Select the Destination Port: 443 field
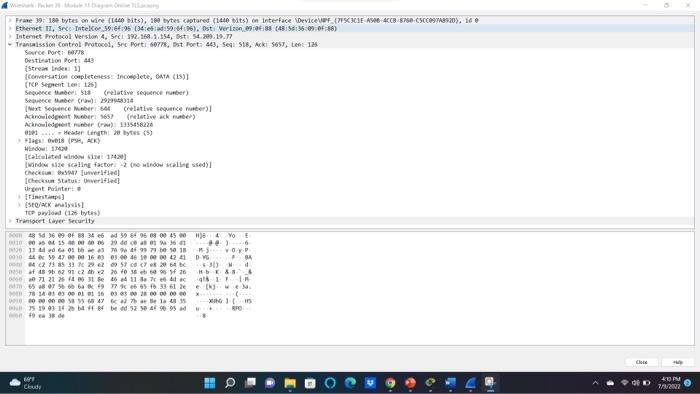The width and height of the screenshot is (700, 394). point(59,61)
